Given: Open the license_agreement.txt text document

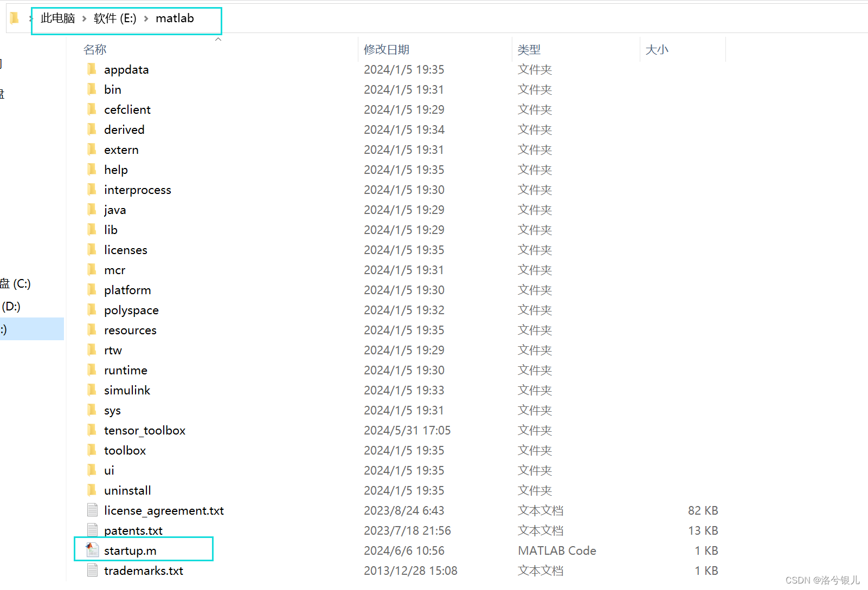Looking at the screenshot, I should pyautogui.click(x=164, y=510).
